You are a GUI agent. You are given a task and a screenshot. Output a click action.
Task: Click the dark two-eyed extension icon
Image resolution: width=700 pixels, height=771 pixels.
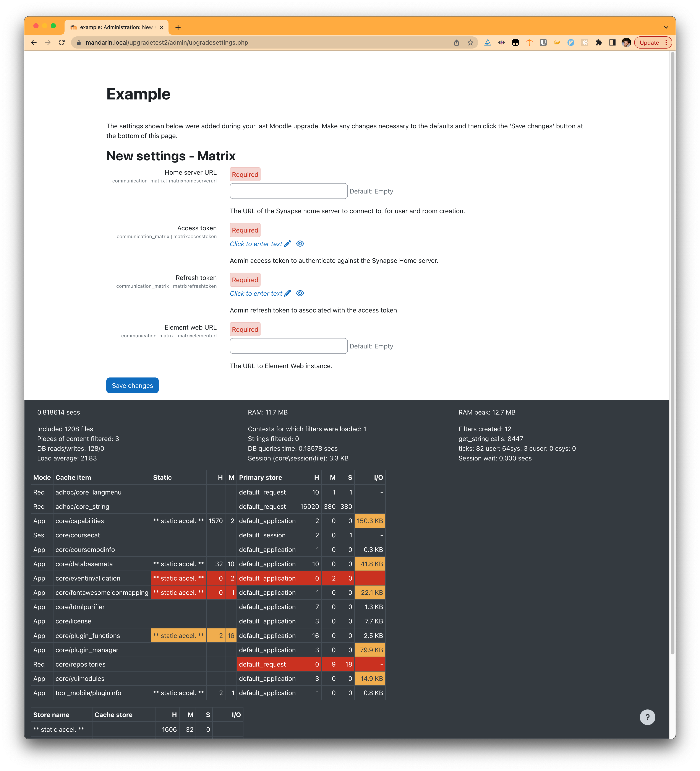click(515, 42)
